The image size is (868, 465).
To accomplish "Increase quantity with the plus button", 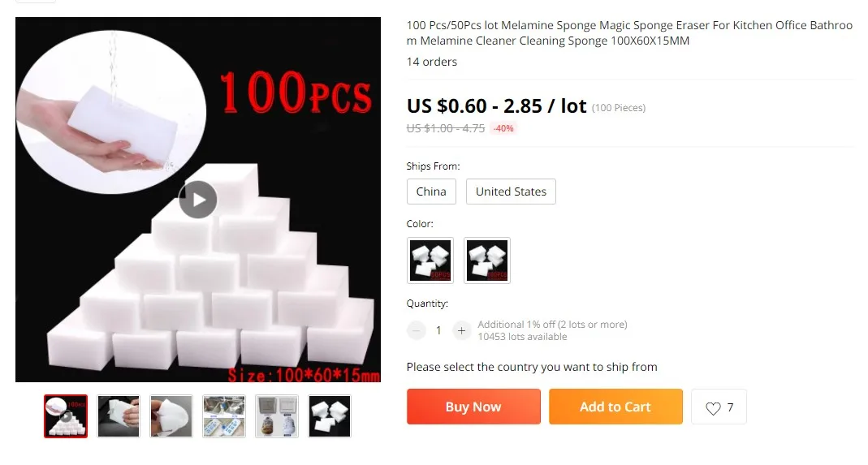I will click(461, 330).
